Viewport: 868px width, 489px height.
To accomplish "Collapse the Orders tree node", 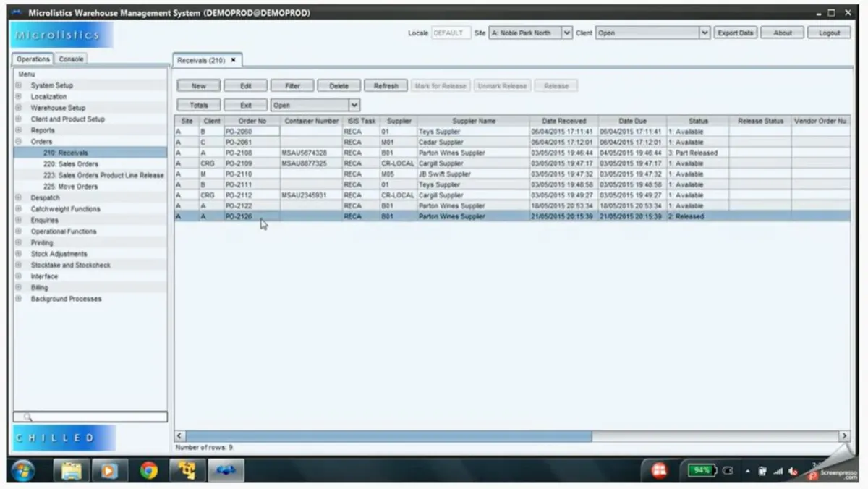I will click(x=19, y=142).
